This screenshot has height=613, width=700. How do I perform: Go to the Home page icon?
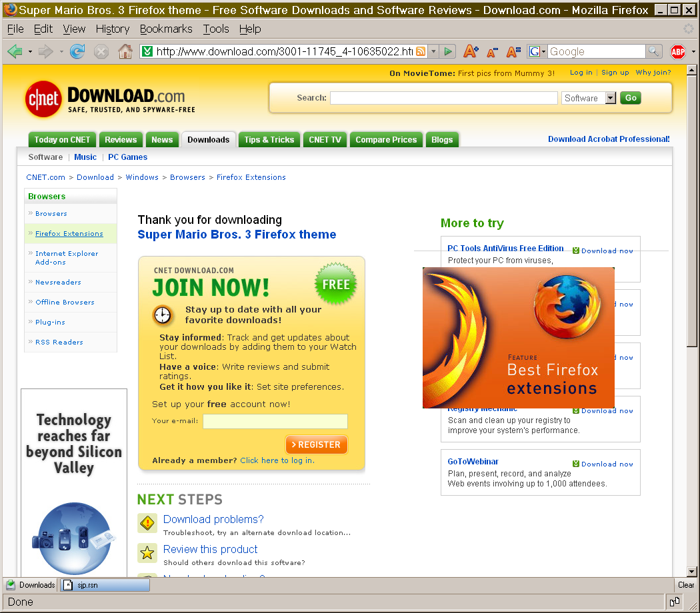point(125,51)
